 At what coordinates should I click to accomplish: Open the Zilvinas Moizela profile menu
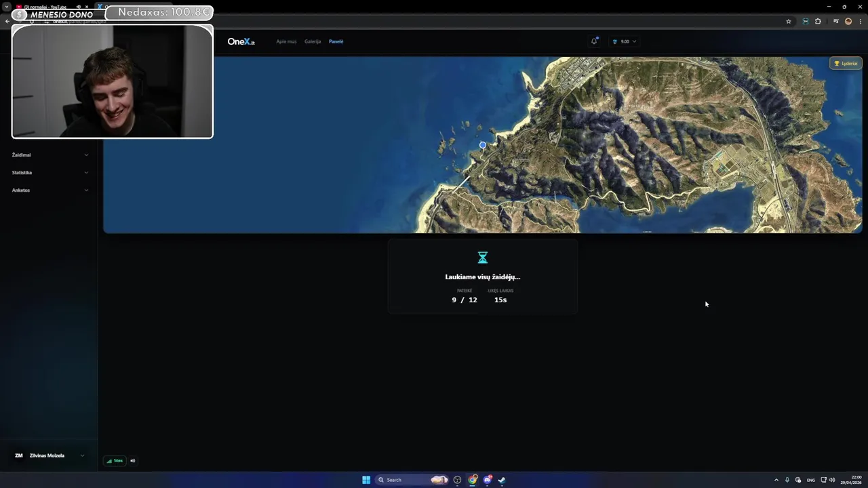50,455
